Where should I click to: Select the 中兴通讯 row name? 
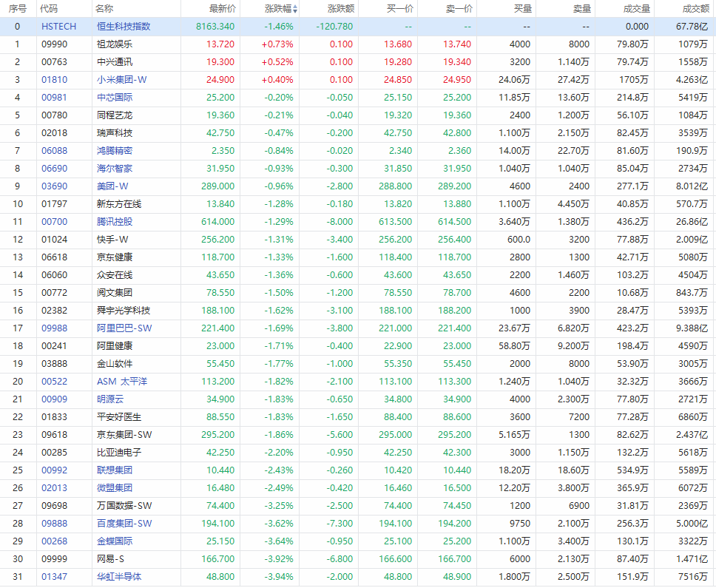tap(115, 62)
